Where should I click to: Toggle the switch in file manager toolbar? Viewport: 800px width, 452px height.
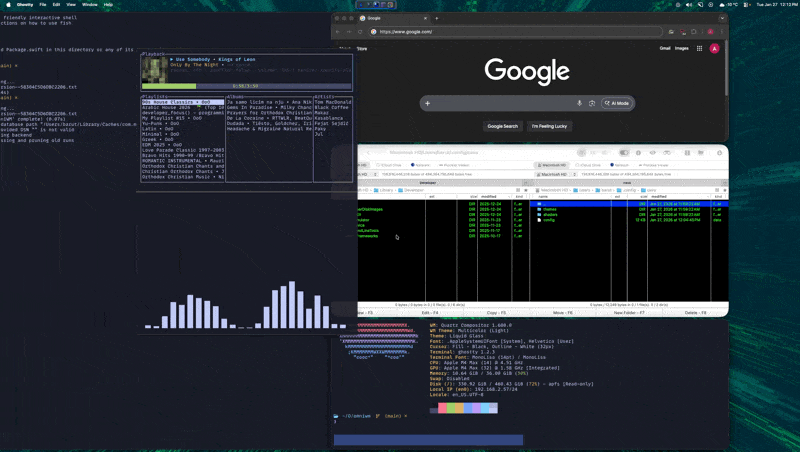tap(623, 153)
